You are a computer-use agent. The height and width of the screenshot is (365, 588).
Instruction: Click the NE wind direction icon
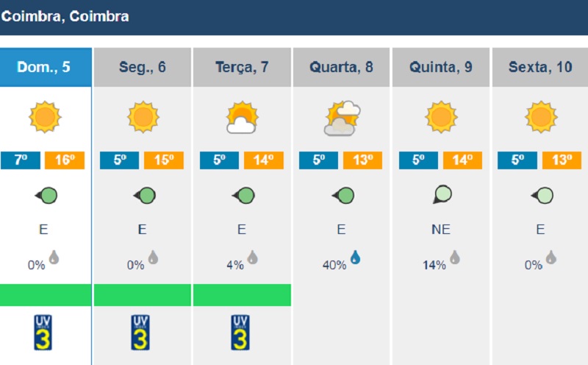click(442, 194)
